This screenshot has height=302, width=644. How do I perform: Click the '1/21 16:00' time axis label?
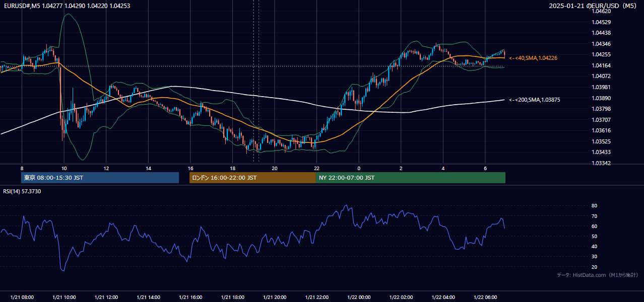tap(190, 297)
